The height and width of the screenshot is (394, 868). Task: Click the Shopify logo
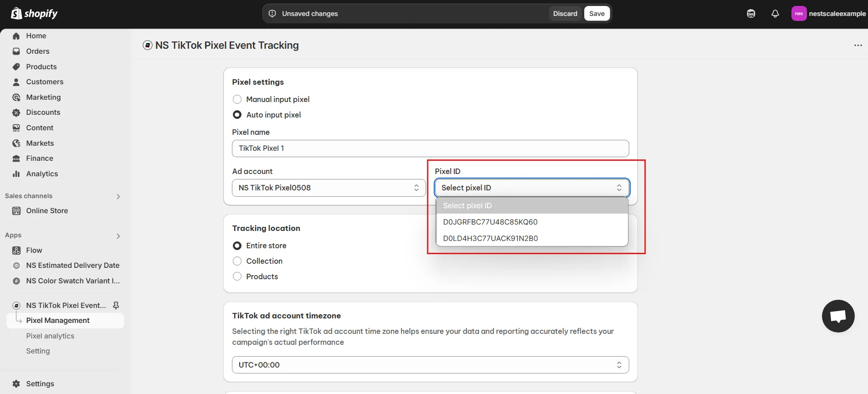35,14
